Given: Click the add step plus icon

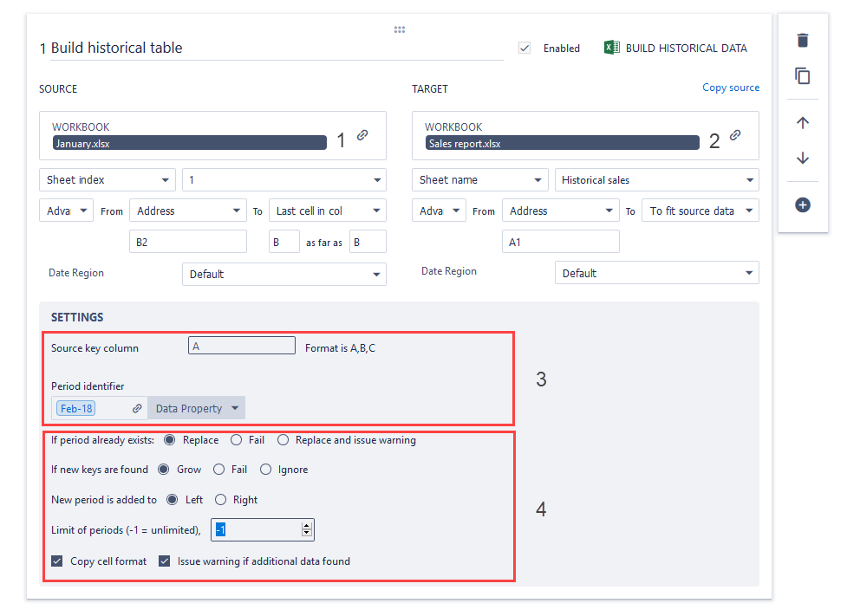Looking at the screenshot, I should 803,205.
